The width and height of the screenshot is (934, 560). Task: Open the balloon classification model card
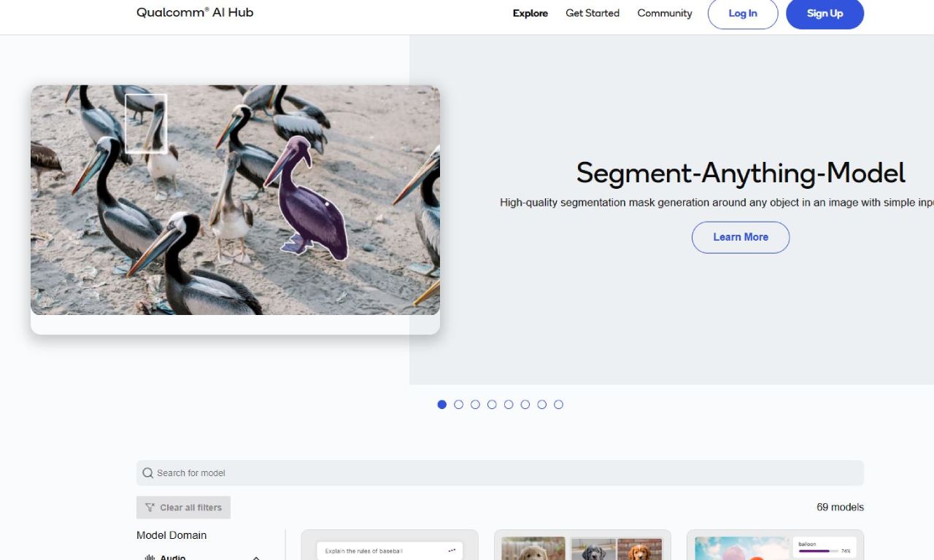tap(775, 545)
